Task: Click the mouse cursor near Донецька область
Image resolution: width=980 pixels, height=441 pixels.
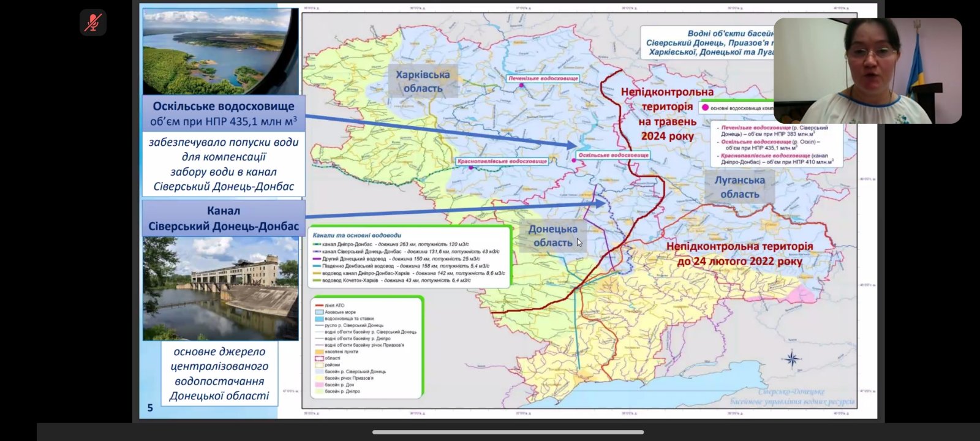Action: click(x=579, y=242)
